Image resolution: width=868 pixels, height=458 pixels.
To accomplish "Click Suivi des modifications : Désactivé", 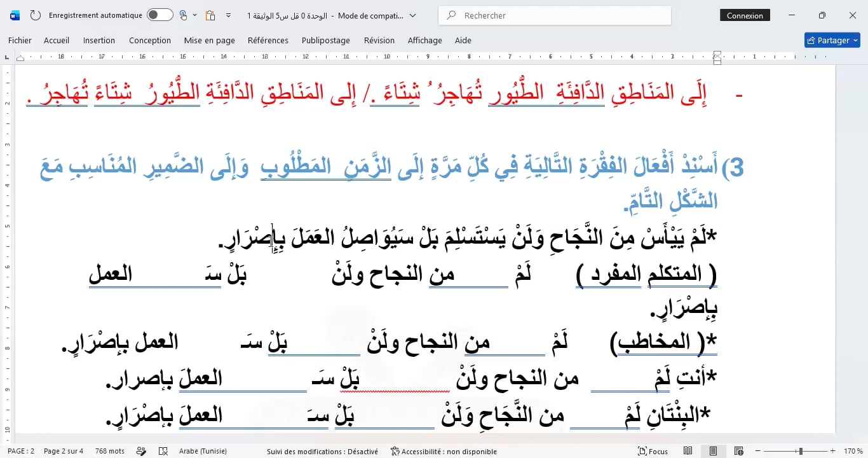I will (x=322, y=451).
